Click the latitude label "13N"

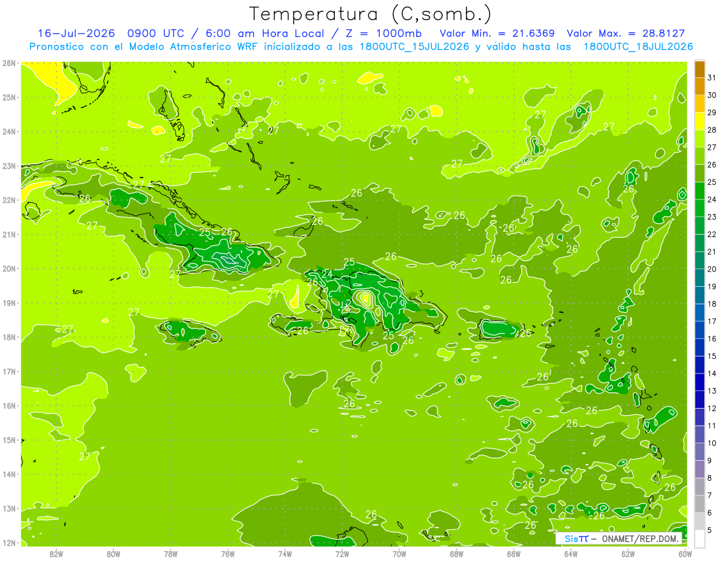tap(8, 508)
